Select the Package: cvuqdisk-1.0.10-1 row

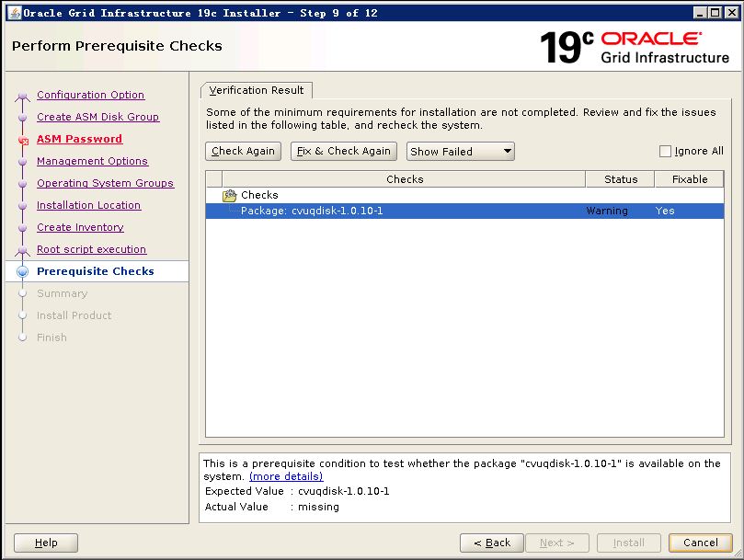point(464,211)
